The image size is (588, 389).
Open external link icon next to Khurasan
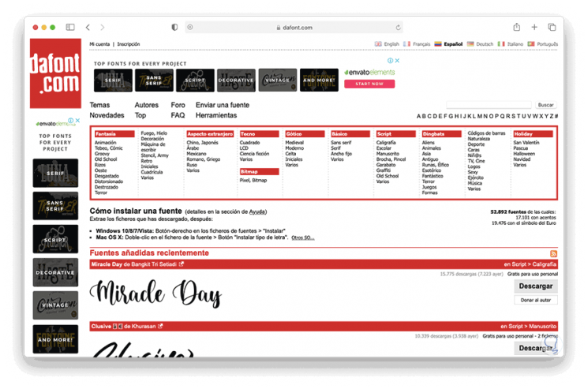(160, 326)
